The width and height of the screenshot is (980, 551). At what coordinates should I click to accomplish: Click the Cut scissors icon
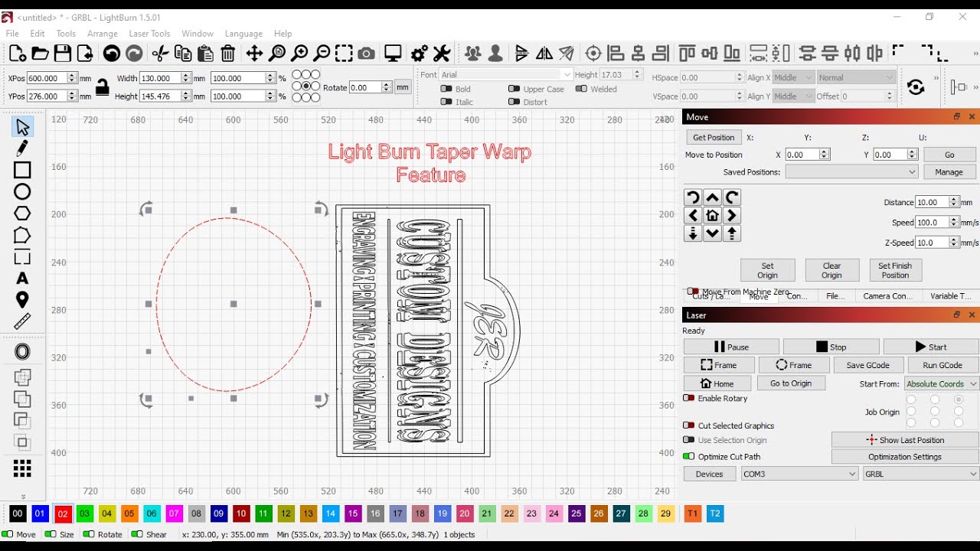click(160, 53)
